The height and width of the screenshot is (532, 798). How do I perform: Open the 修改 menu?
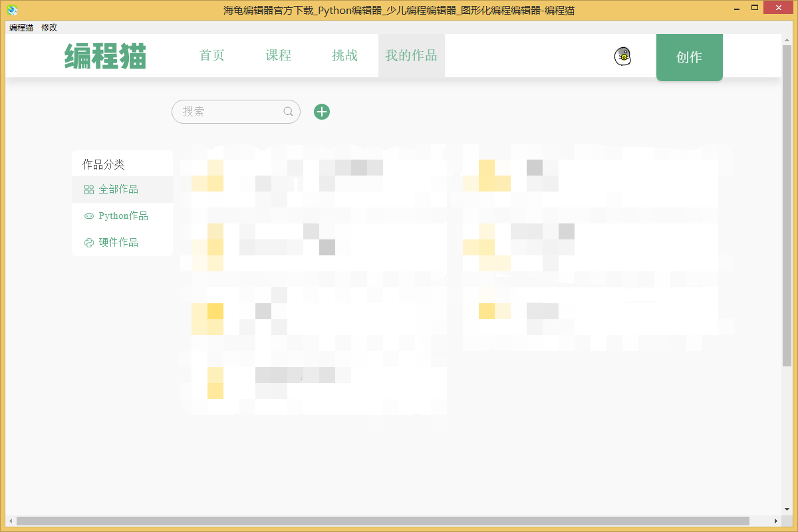[49, 28]
